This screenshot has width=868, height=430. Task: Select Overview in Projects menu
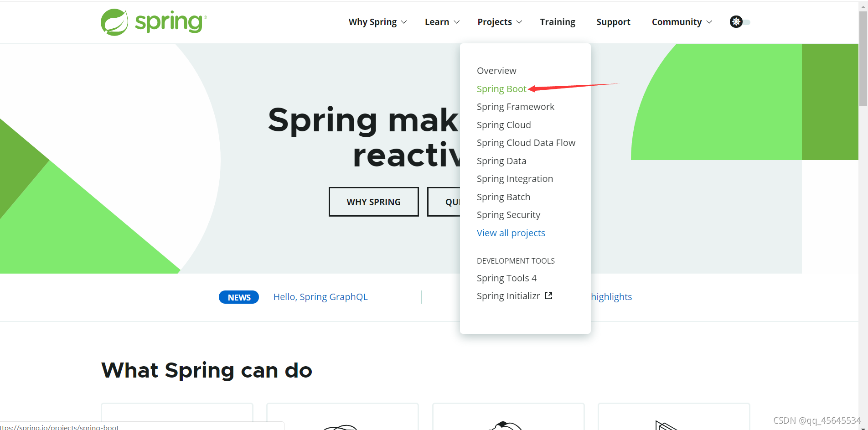click(496, 71)
